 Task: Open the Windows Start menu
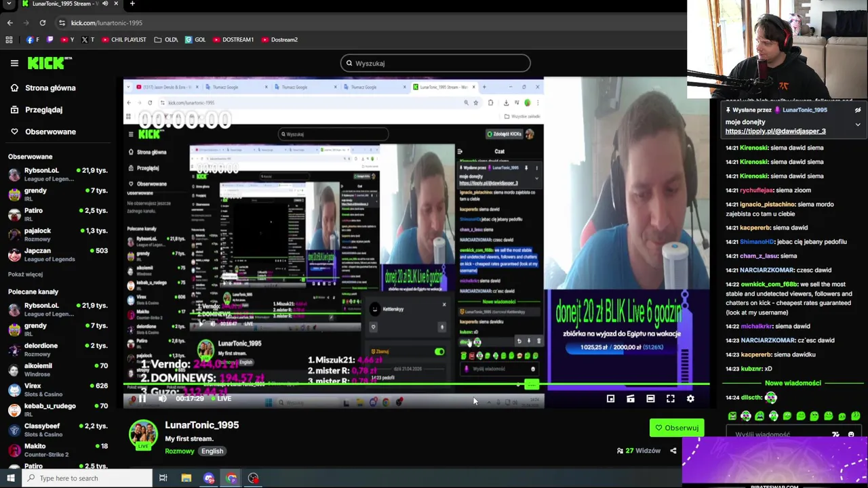click(x=10, y=478)
